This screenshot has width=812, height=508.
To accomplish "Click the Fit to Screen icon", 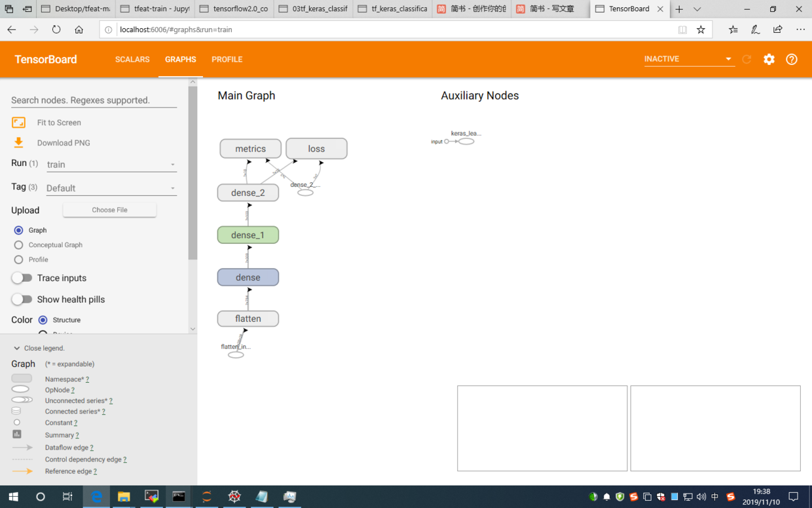I will [x=18, y=123].
